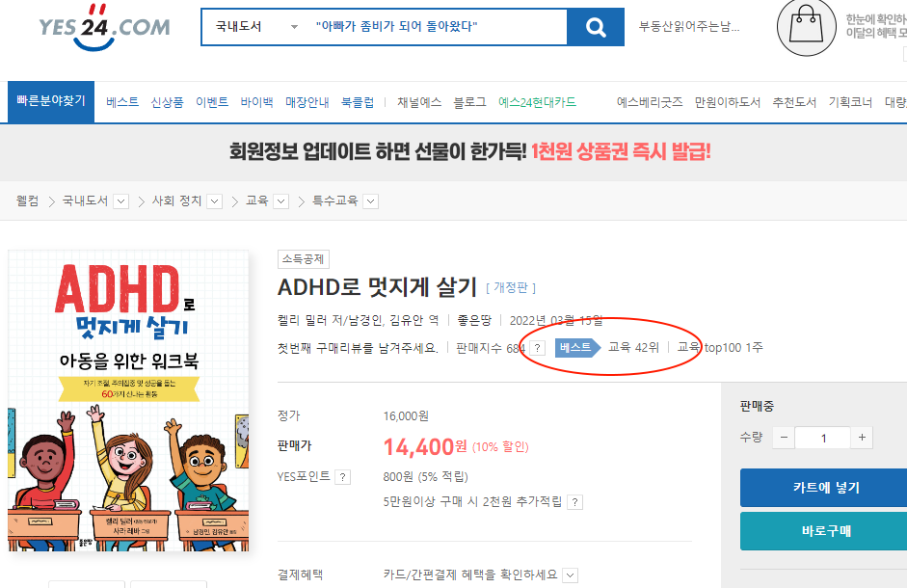Open the 북클럽 menu
This screenshot has width=907, height=588.
[358, 102]
